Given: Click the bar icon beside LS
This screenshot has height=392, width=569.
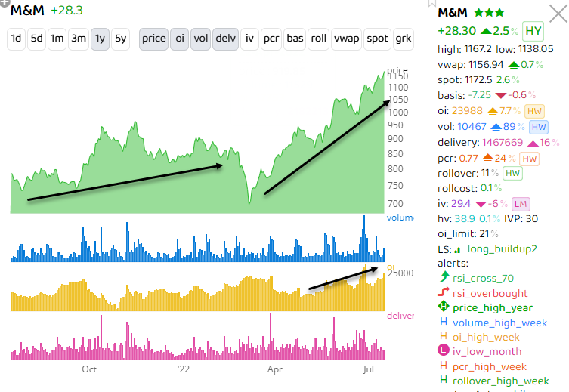Looking at the screenshot, I should (x=458, y=250).
